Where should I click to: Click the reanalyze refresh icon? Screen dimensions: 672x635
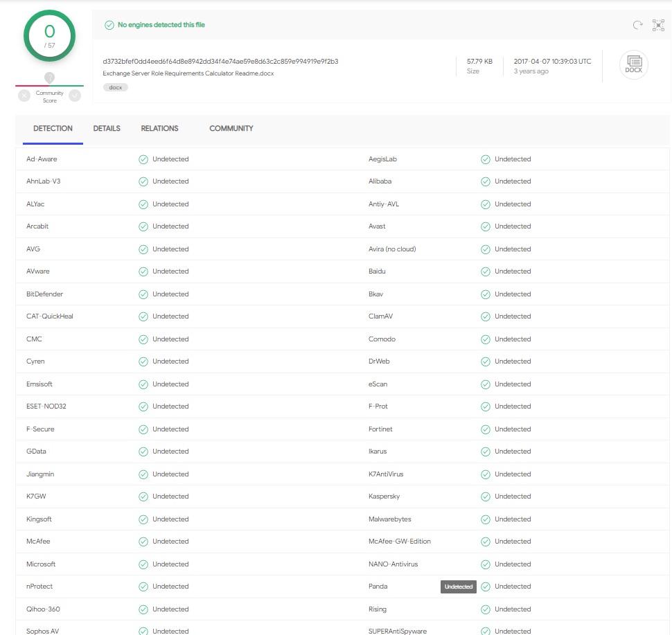click(638, 26)
